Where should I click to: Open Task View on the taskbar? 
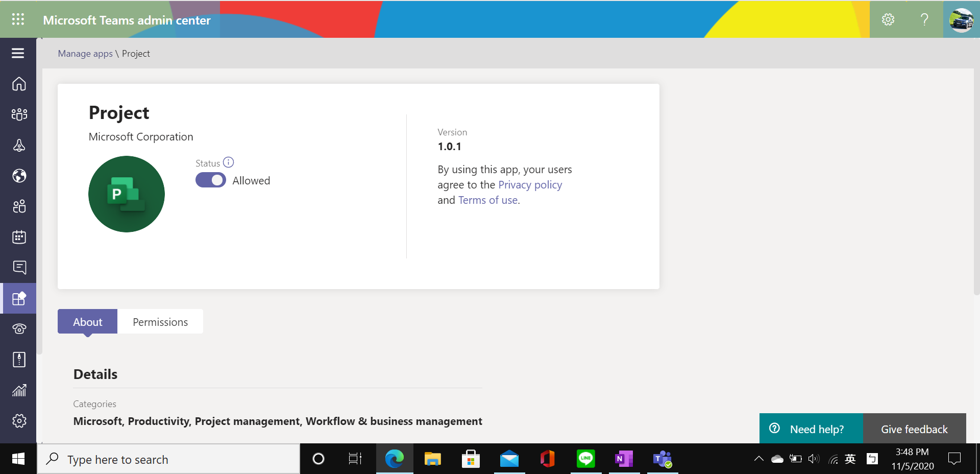coord(355,459)
